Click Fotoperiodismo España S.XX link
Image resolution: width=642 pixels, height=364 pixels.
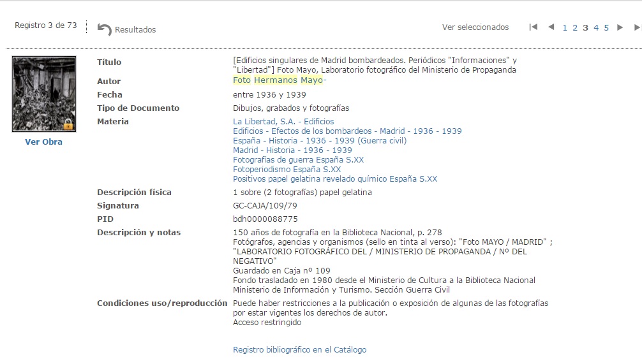(287, 170)
